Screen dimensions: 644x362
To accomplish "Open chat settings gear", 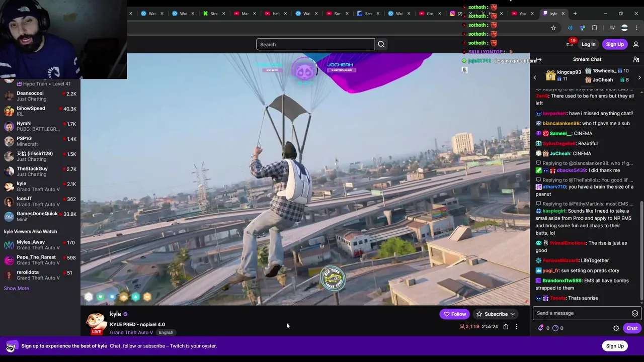I will coord(616,328).
